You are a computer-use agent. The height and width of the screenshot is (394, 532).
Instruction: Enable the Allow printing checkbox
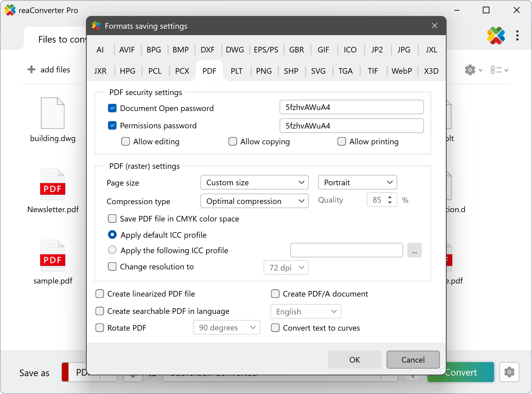coord(342,141)
